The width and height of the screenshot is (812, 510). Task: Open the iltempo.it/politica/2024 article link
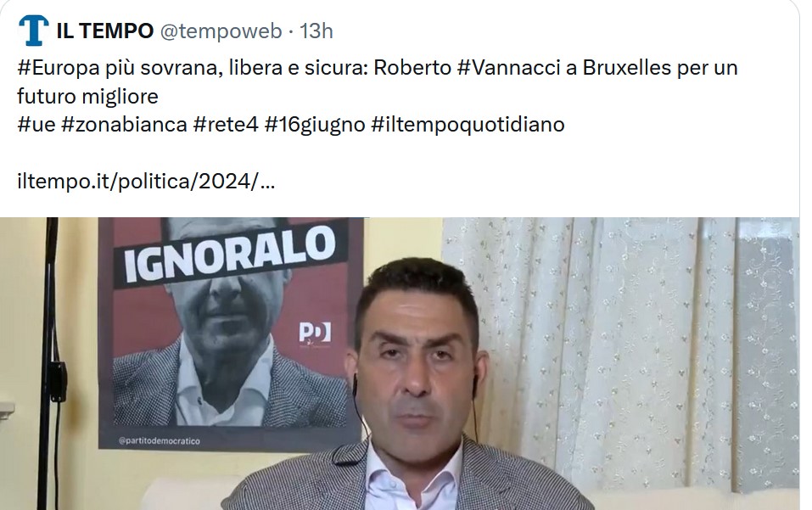point(146,182)
